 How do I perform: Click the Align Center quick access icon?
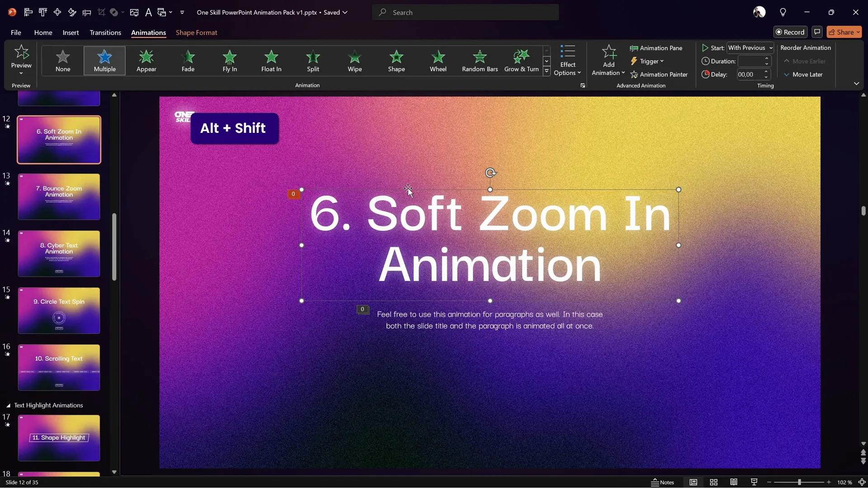click(57, 12)
